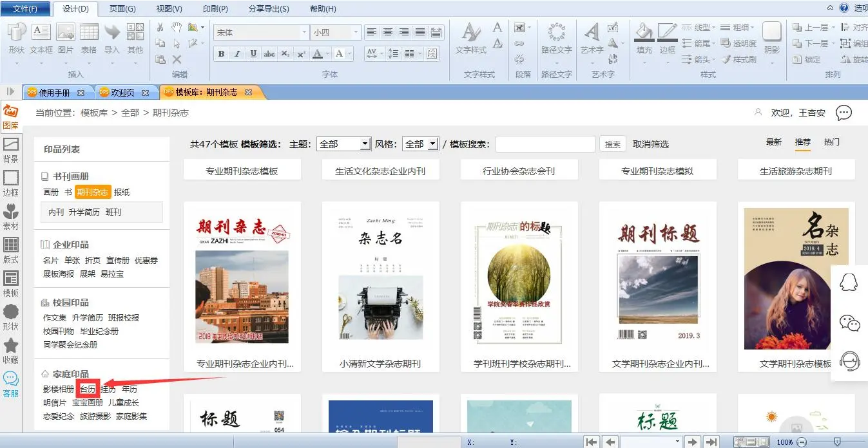Expand the 风格 style filter dropdown

(x=432, y=144)
